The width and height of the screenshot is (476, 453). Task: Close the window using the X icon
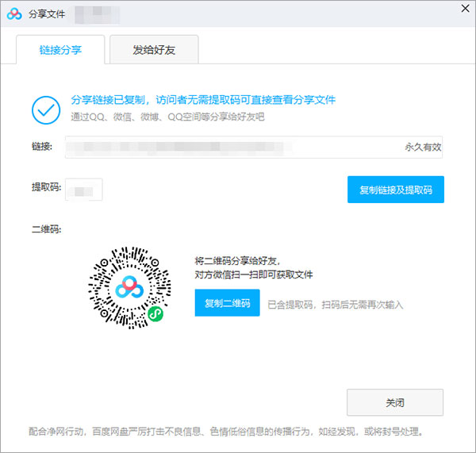click(x=465, y=9)
